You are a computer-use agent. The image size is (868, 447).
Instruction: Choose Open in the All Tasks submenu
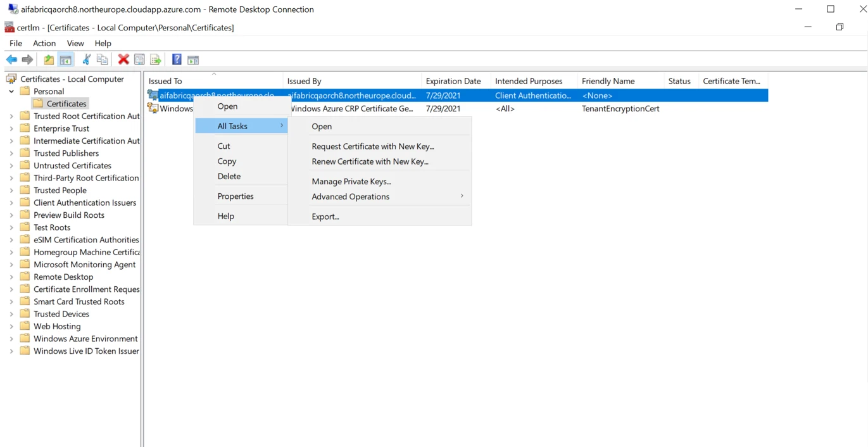(380, 126)
